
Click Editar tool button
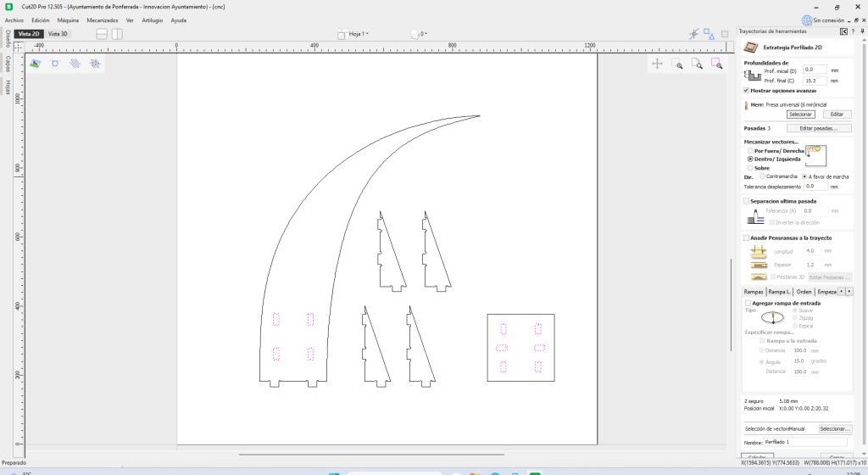click(x=837, y=115)
